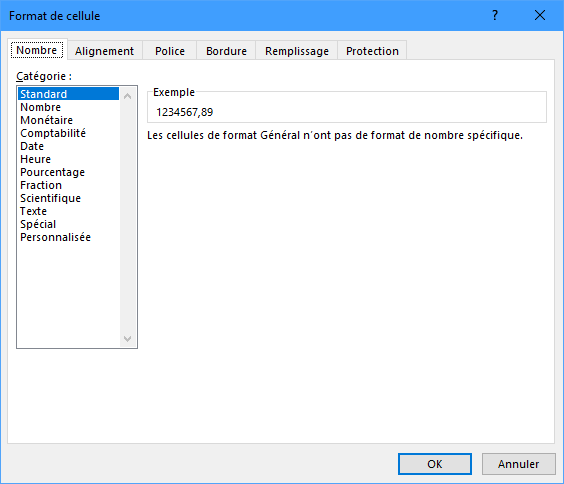Open the Police tab
564x484 pixels.
pos(170,51)
